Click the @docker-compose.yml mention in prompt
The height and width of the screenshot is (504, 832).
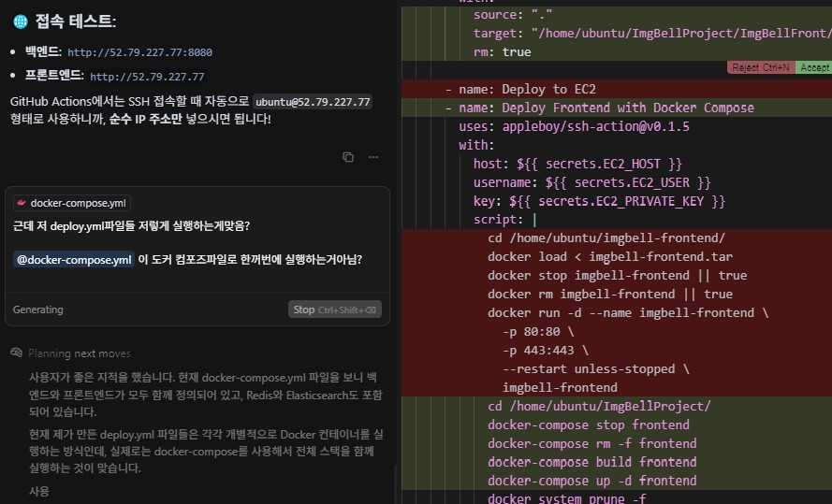pos(74,260)
